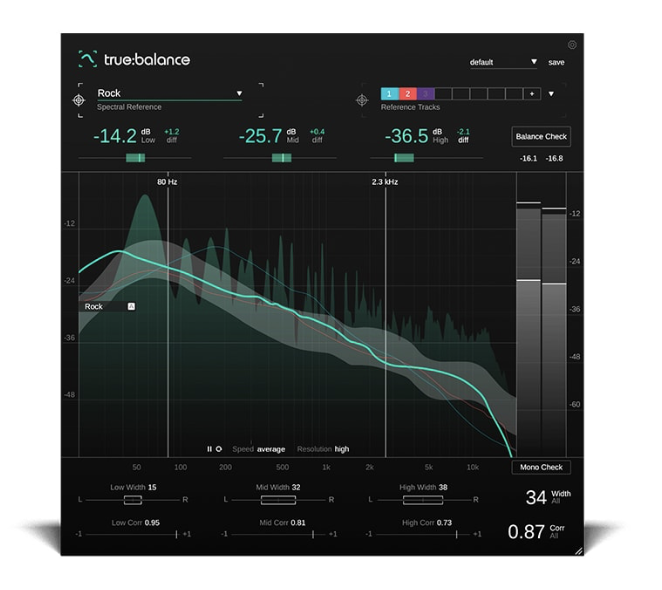Screen dimensions: 662x590
Task: Toggle the A marker on Rock label
Action: click(x=131, y=306)
